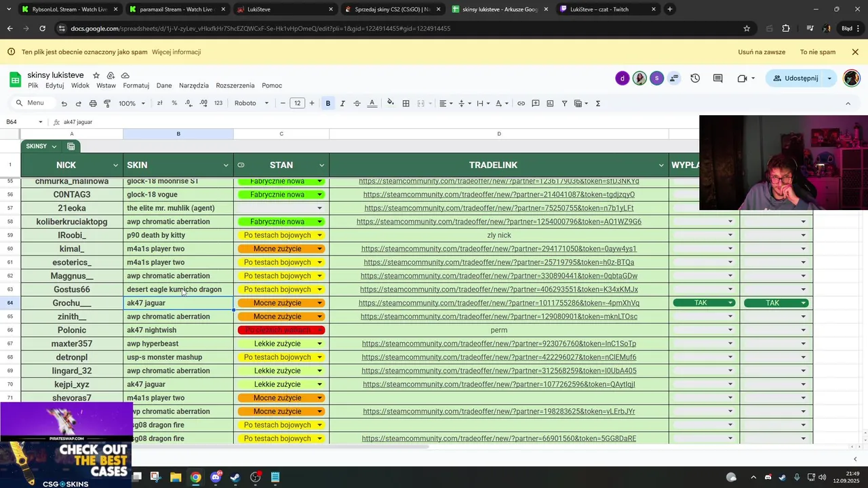
Task: Toggle Italic formatting
Action: tap(342, 104)
